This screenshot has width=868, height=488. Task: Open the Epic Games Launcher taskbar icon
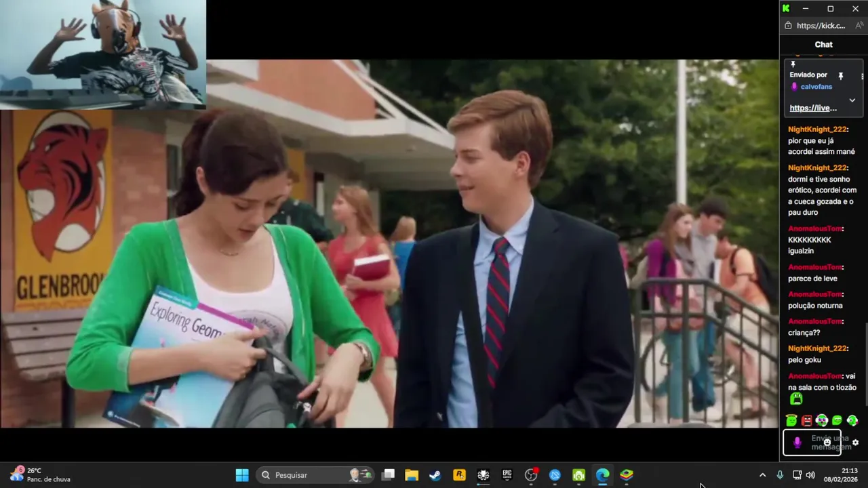pyautogui.click(x=507, y=475)
